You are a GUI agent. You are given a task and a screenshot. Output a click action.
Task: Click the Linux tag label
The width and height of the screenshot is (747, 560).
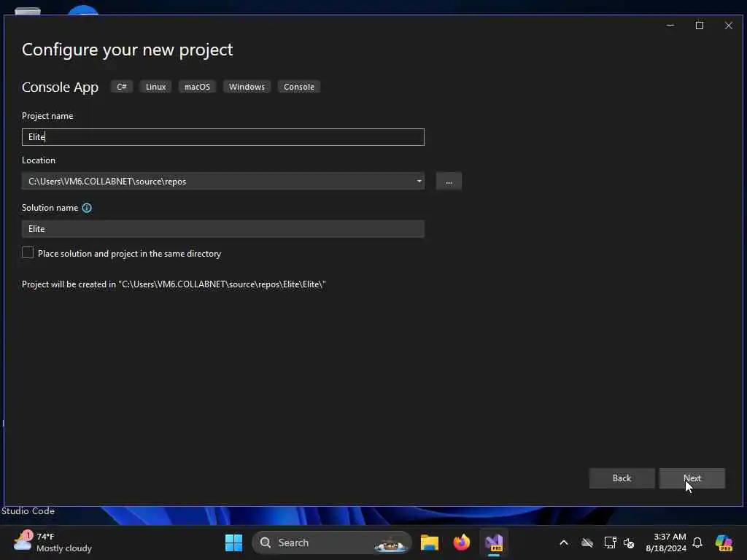pyautogui.click(x=156, y=87)
